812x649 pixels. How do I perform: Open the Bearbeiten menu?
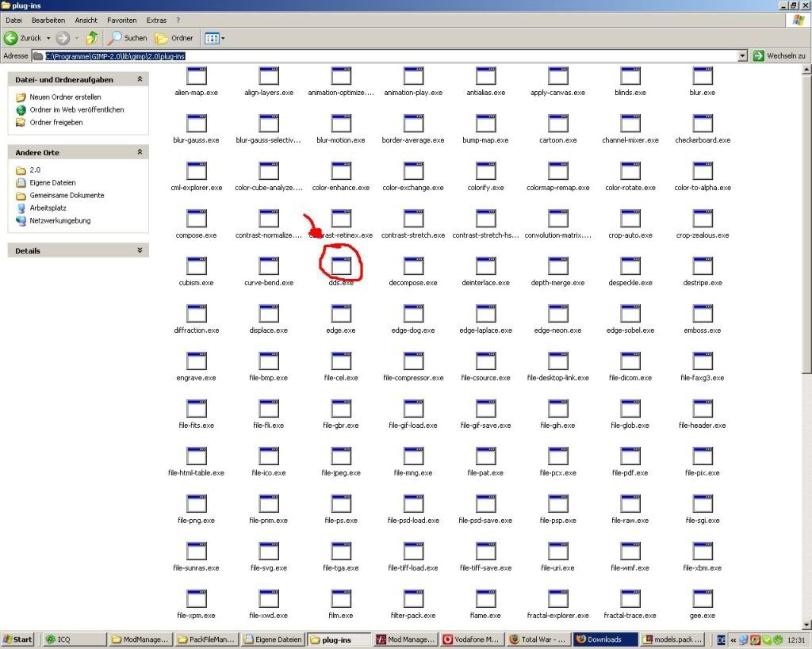(x=48, y=20)
